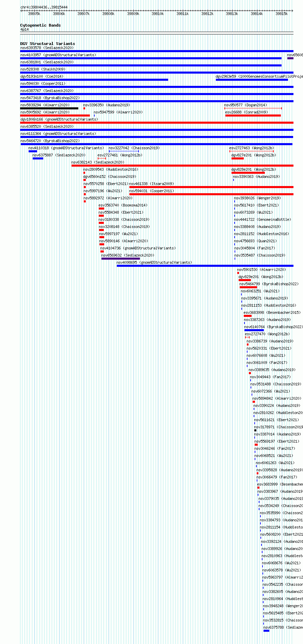The height and width of the screenshot is (644, 303).
Task: Click the DGV Structural Variants track title
Action: click(48, 44)
